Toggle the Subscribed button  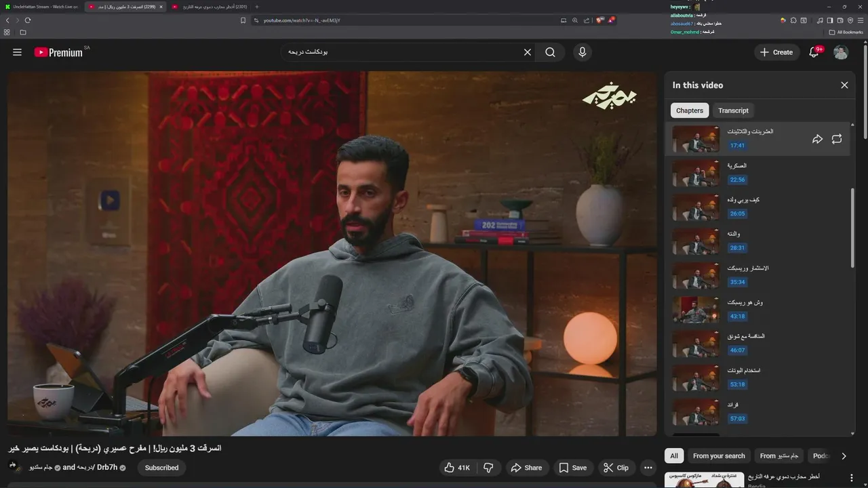pos(161,468)
